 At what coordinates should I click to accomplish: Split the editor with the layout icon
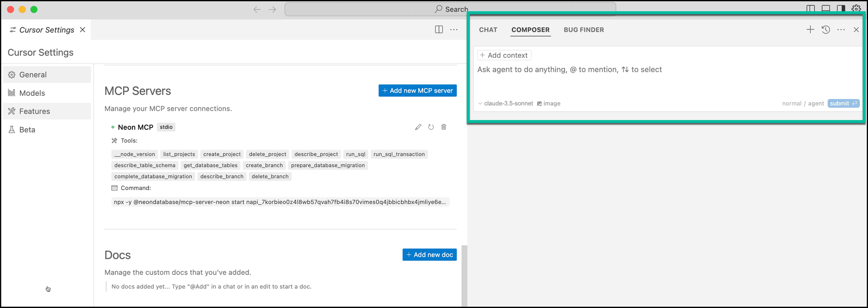439,30
